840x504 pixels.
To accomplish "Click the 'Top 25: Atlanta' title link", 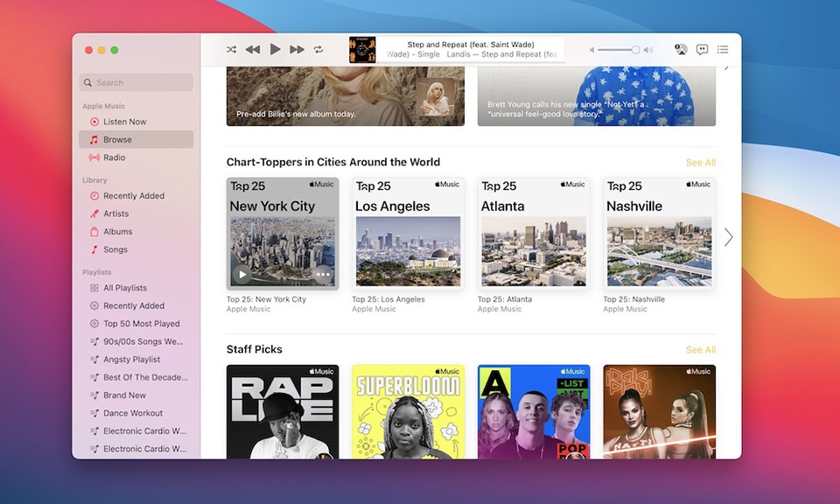I will 505,299.
